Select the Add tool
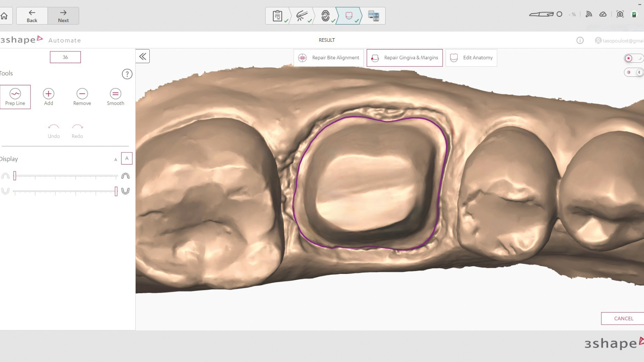Viewport: 644px width, 362px height. (48, 97)
